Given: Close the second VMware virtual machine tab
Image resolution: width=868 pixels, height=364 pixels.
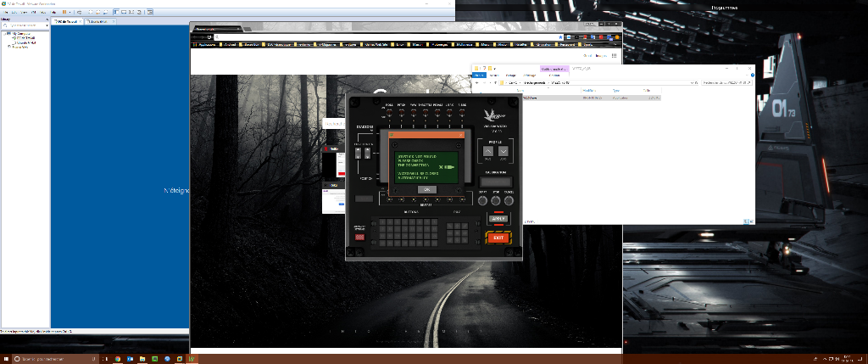Looking at the screenshot, I should (114, 21).
